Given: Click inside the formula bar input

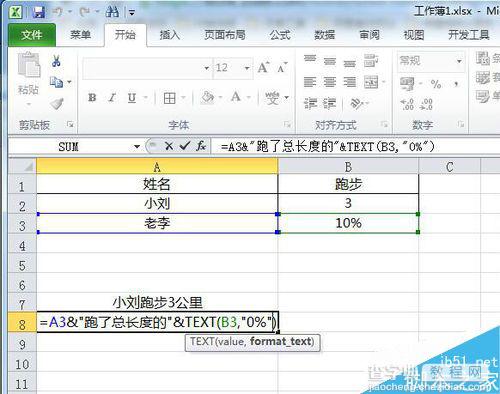Looking at the screenshot, I should (355, 147).
